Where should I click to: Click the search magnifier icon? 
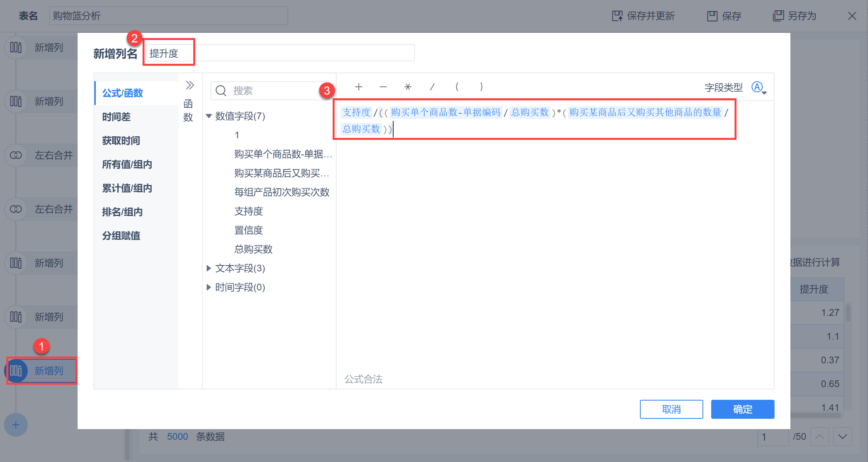click(x=221, y=91)
